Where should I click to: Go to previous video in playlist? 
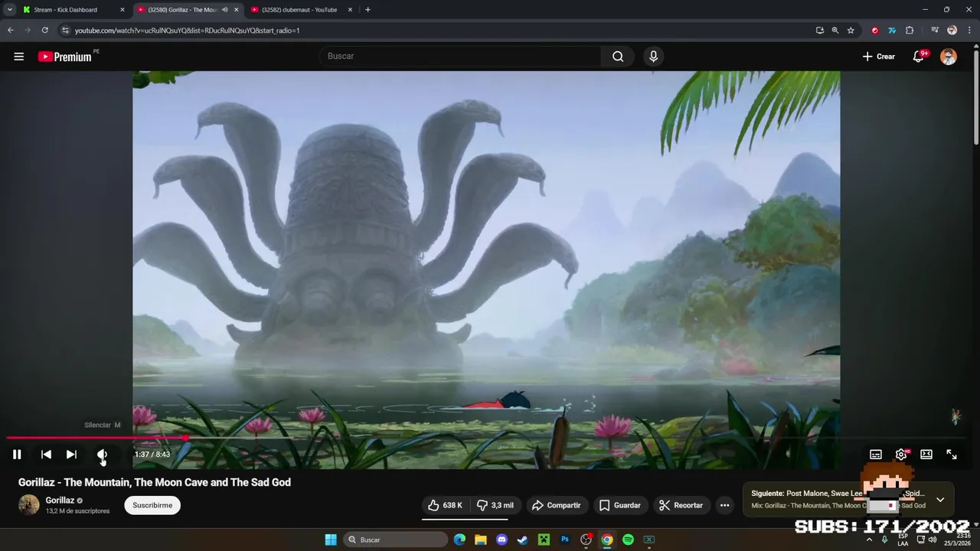46,455
